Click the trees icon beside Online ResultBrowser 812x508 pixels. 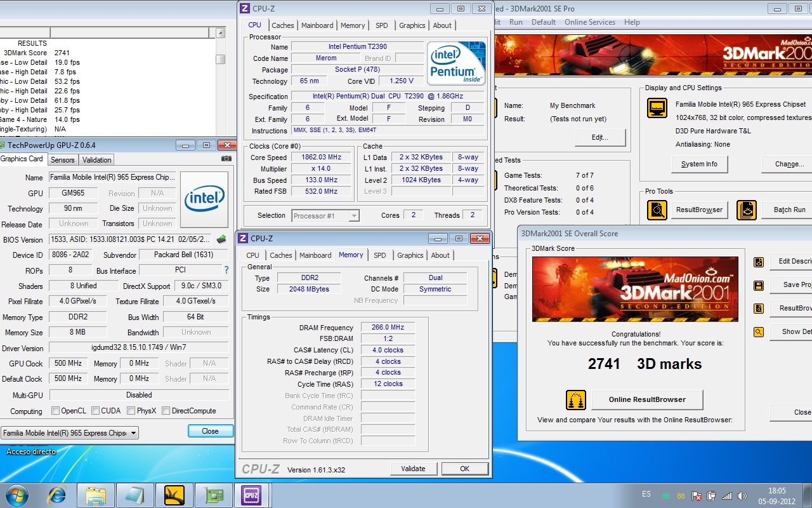(x=576, y=400)
